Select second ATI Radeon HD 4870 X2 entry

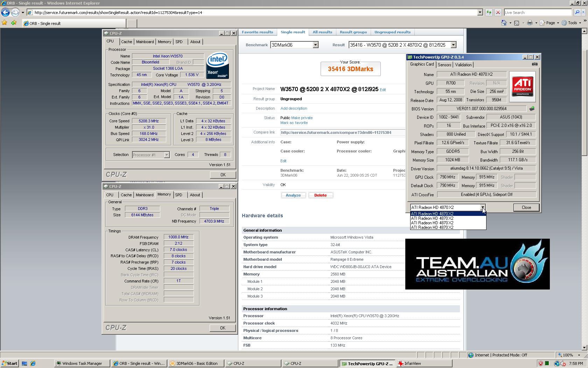pyautogui.click(x=448, y=218)
